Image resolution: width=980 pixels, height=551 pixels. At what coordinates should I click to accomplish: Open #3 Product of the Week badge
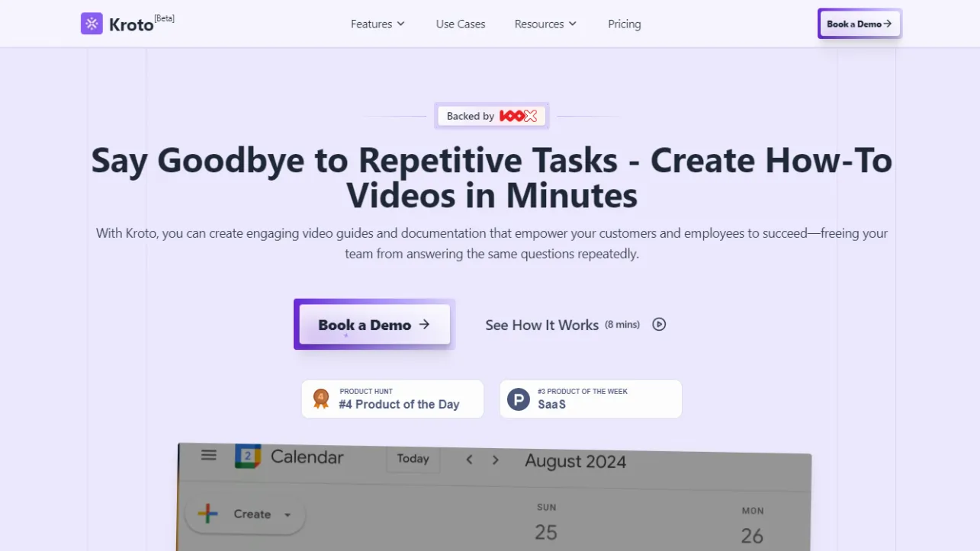coord(590,399)
